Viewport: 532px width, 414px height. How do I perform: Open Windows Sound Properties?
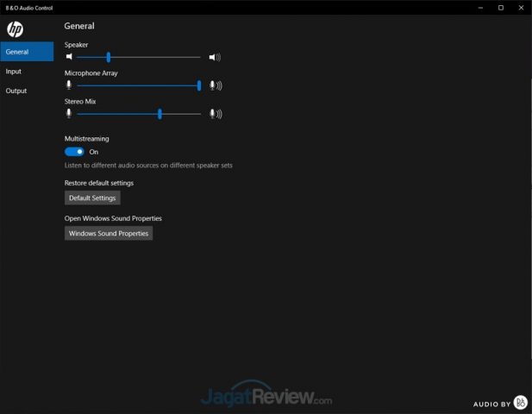coord(109,233)
